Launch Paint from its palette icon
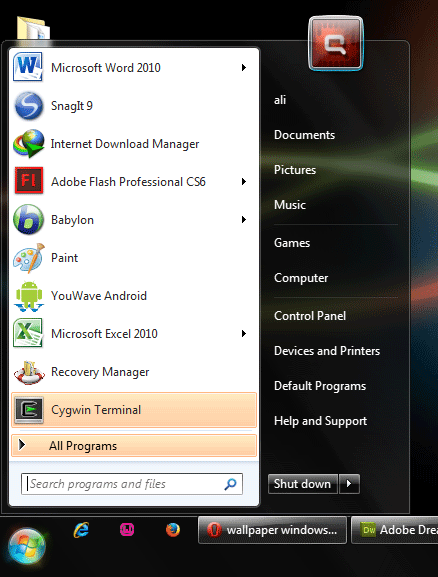This screenshot has height=577, width=438. pyautogui.click(x=29, y=258)
